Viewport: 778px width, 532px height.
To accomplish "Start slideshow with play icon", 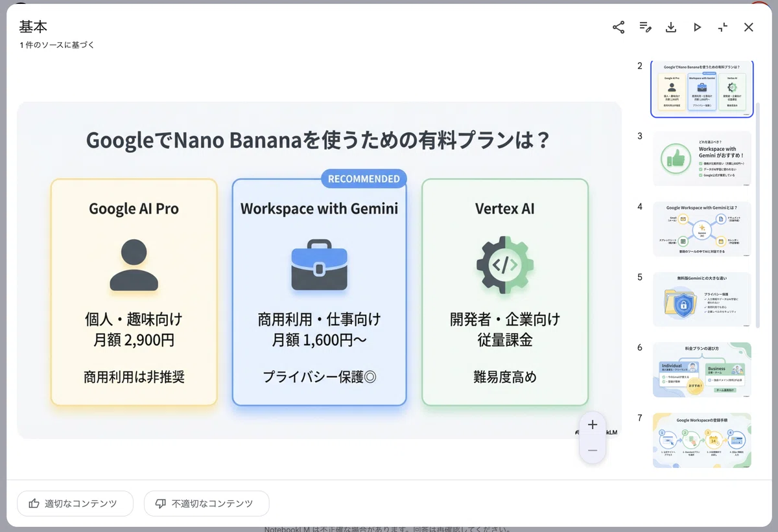I will (x=697, y=27).
